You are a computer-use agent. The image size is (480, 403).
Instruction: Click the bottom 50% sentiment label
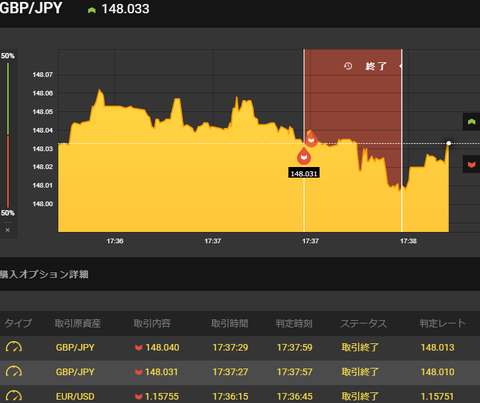(x=8, y=213)
